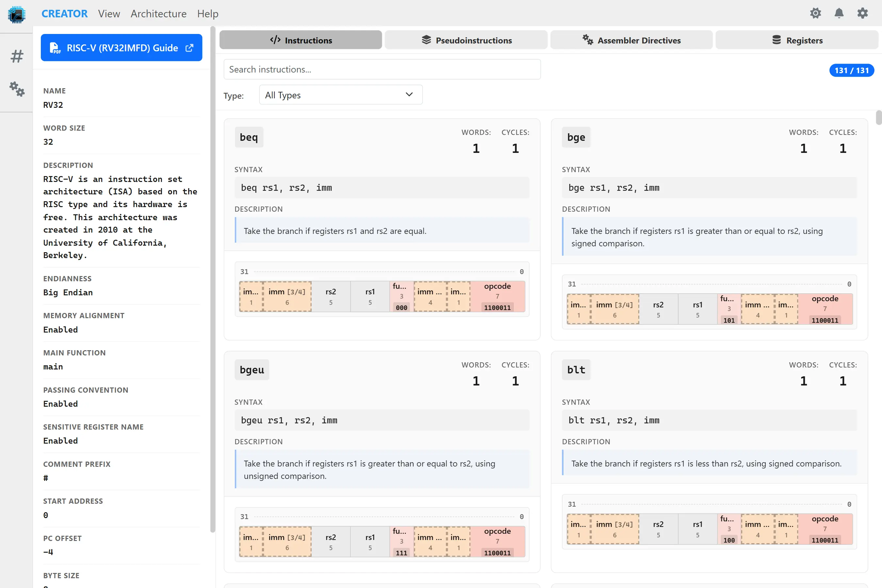Click the CREATOR chip logo icon

tap(17, 14)
